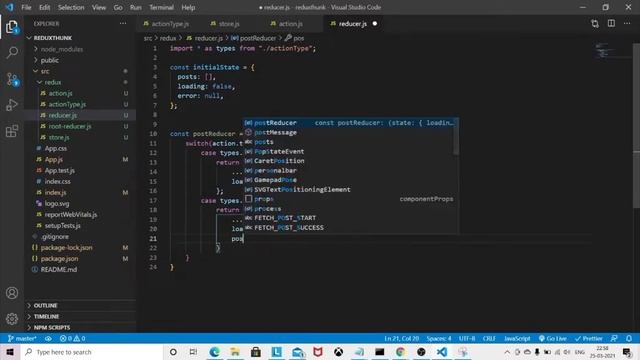Click feedback icon in status bar
Screen dimensions: 640x360
(x=614, y=338)
